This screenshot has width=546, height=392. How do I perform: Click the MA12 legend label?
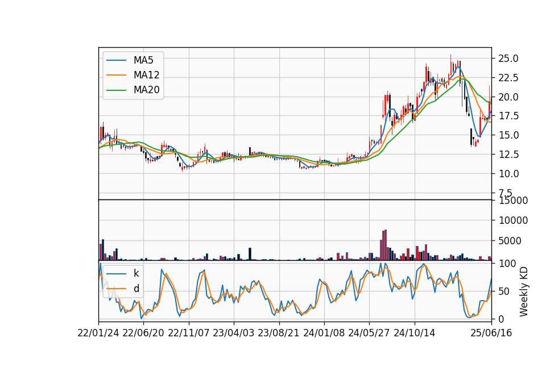point(146,75)
